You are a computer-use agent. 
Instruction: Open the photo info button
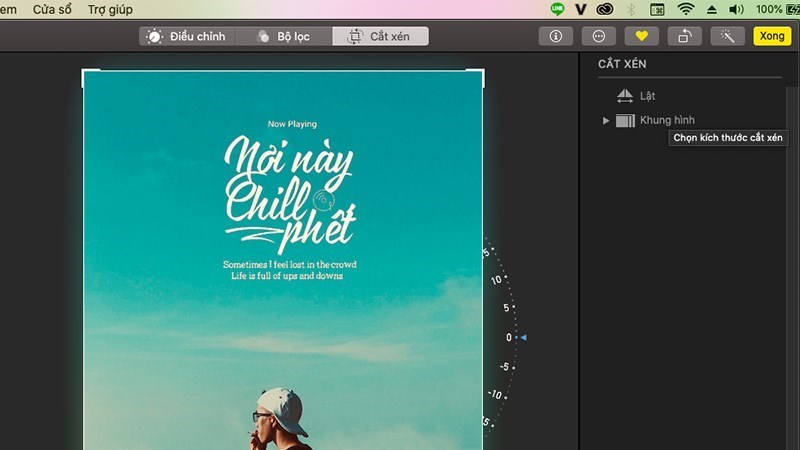(x=556, y=36)
